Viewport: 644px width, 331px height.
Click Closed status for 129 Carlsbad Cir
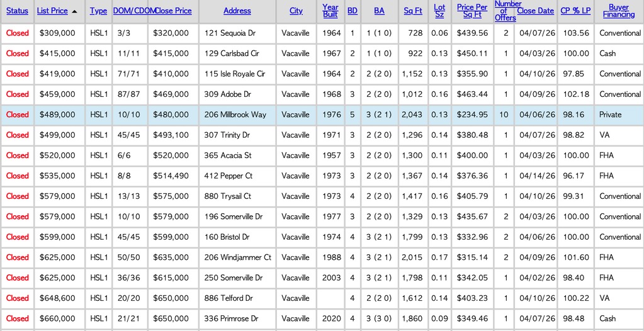coord(18,53)
